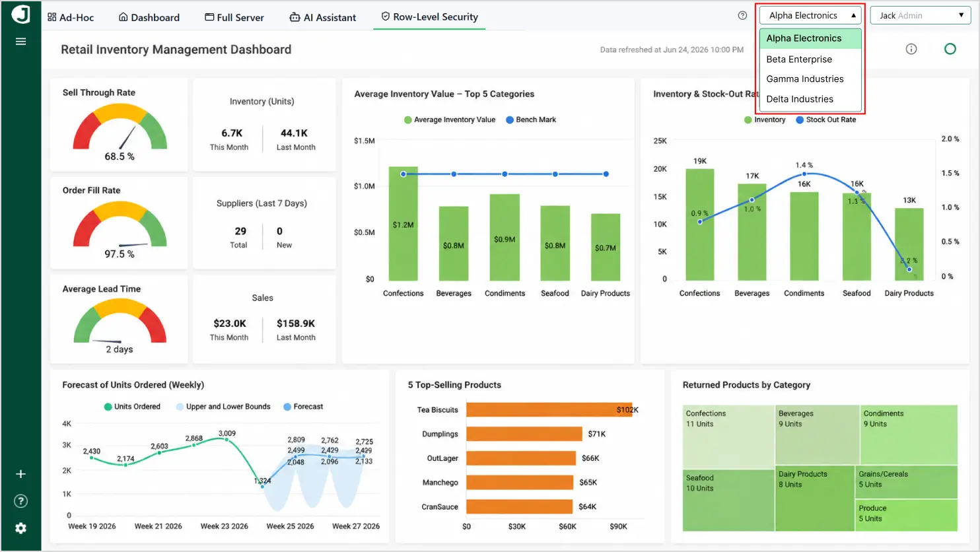980x552 pixels.
Task: Open the help question mark in sidebar
Action: click(x=21, y=501)
